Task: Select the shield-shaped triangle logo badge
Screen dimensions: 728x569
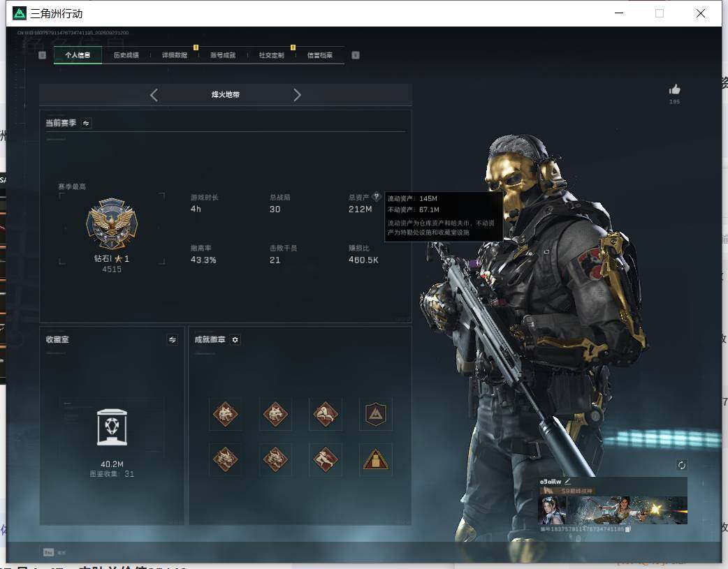Action: [376, 414]
